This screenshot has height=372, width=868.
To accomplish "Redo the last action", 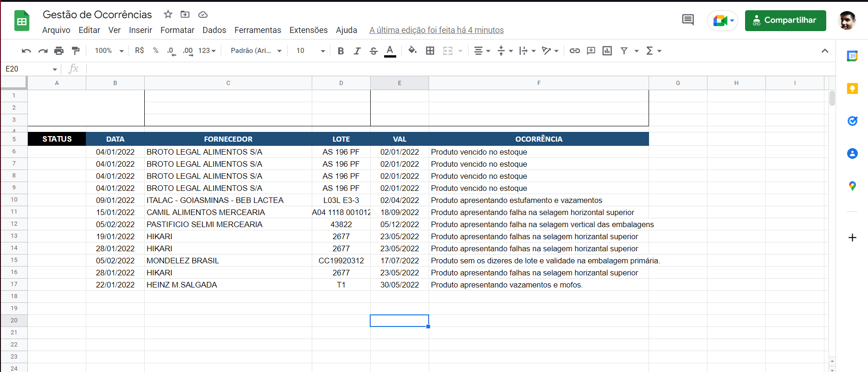I will click(43, 51).
